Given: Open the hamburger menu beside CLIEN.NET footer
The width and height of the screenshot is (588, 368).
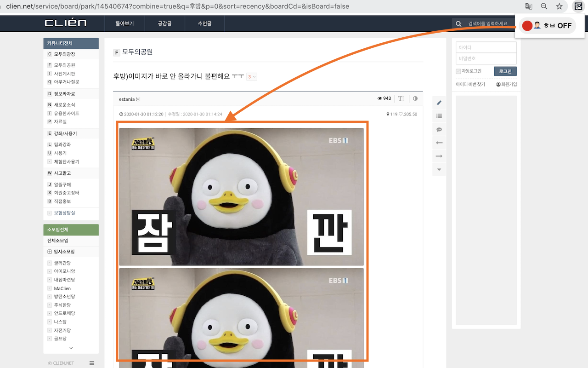Looking at the screenshot, I should click(91, 363).
